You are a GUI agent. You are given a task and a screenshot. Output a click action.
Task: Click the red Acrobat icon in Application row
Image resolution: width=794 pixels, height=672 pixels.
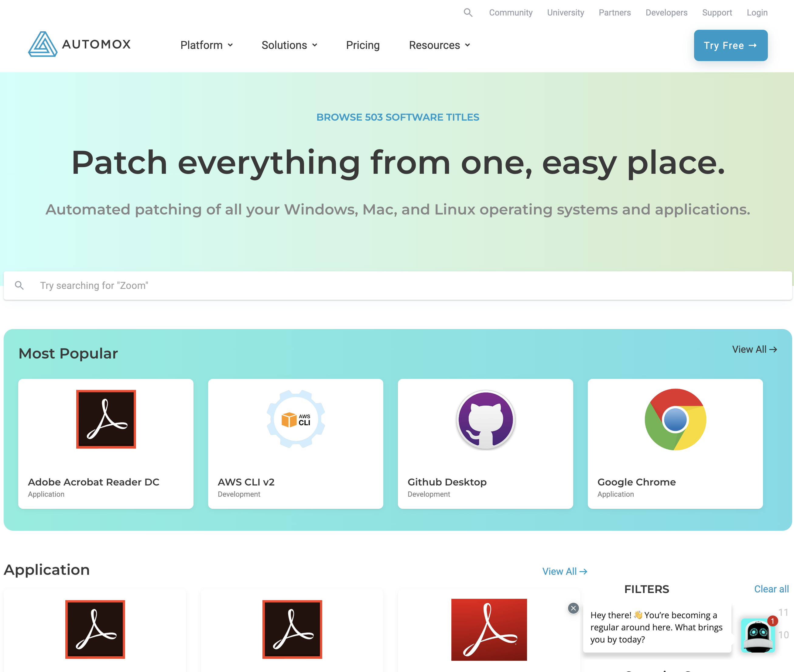(489, 629)
